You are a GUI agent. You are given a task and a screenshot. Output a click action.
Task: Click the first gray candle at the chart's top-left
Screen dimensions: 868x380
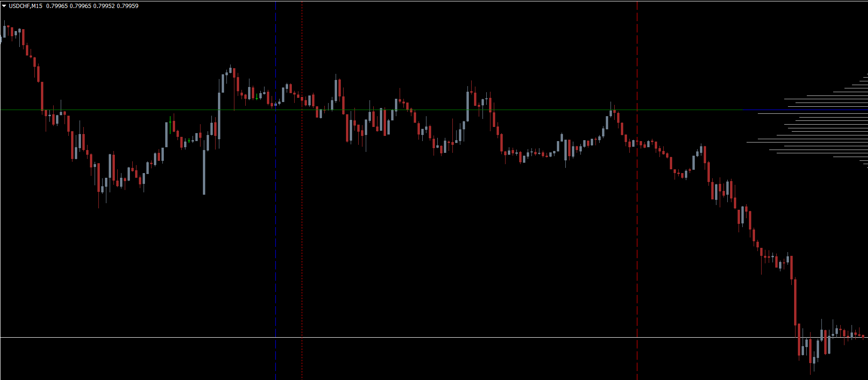(4, 31)
